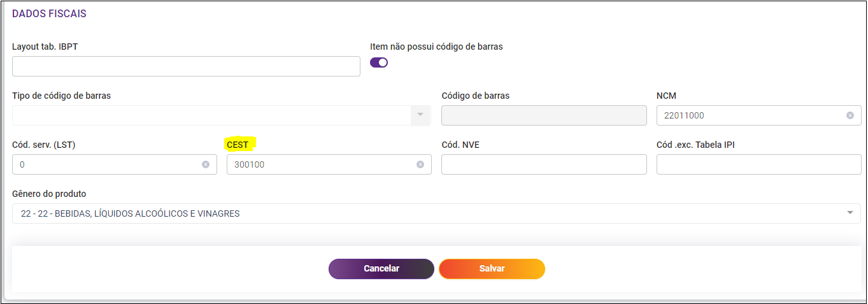This screenshot has height=304, width=868.
Task: Clear the CEST field value
Action: pos(420,164)
